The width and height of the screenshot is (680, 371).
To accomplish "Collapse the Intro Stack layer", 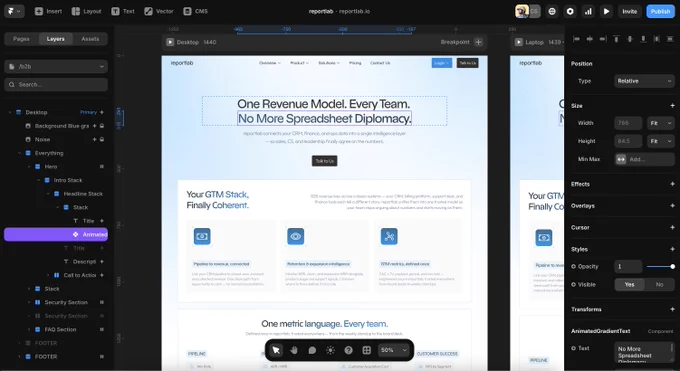I will 39,180.
